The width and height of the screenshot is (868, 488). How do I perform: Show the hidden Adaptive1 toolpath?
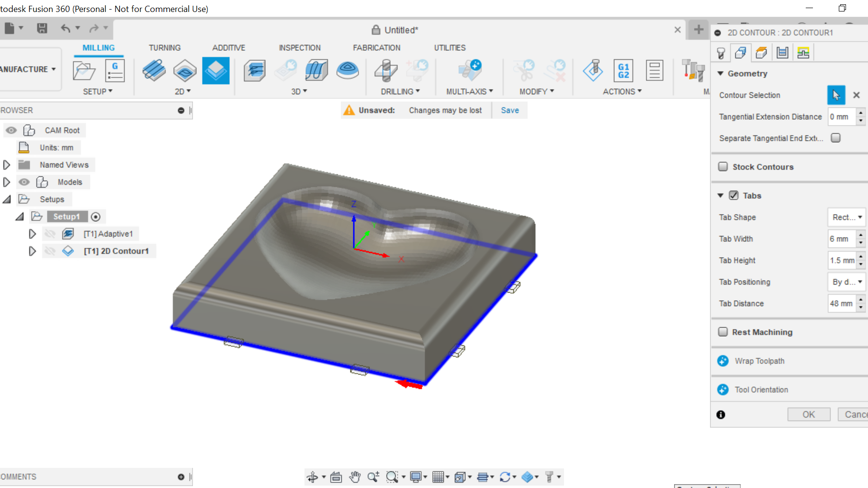50,234
